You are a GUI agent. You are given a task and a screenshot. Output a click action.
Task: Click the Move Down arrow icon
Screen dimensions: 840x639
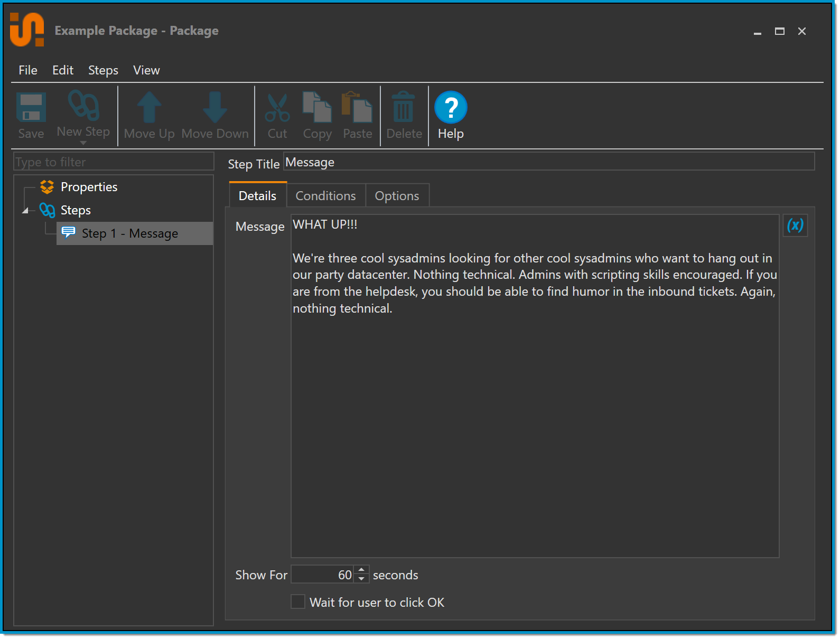click(x=215, y=107)
